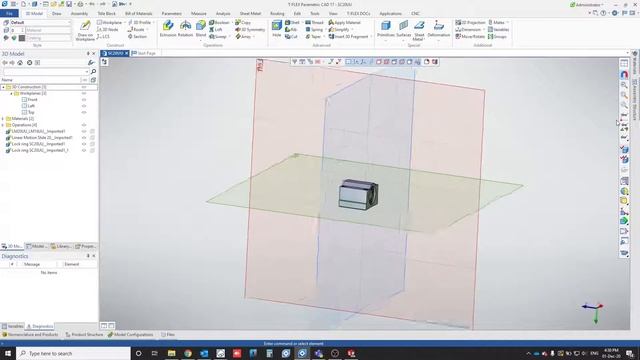
Task: Open the Array dropdown arrow
Action: click(254, 36)
